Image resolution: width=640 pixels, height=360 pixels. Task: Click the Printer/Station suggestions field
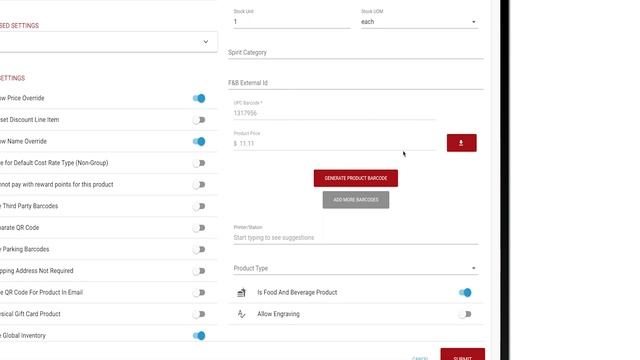coord(356,238)
